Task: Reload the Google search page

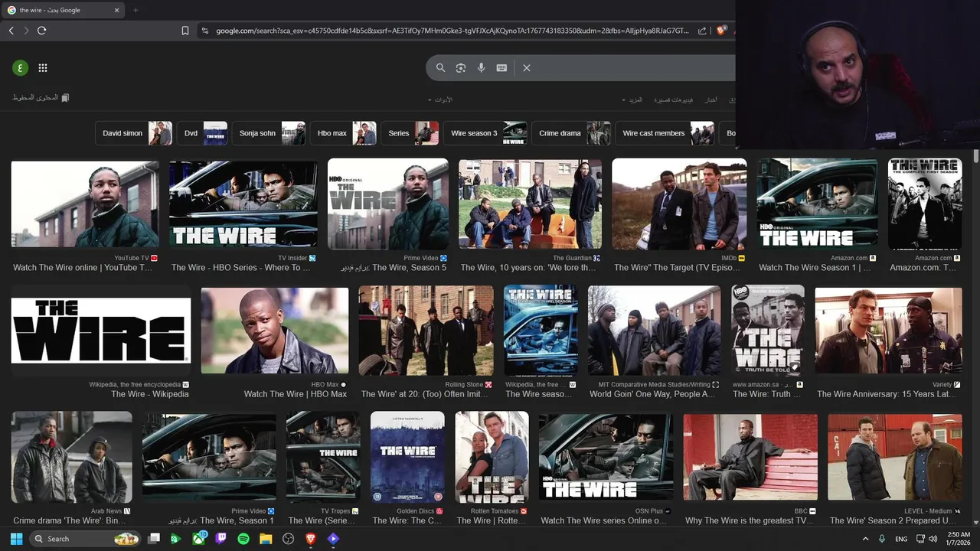Action: tap(41, 31)
